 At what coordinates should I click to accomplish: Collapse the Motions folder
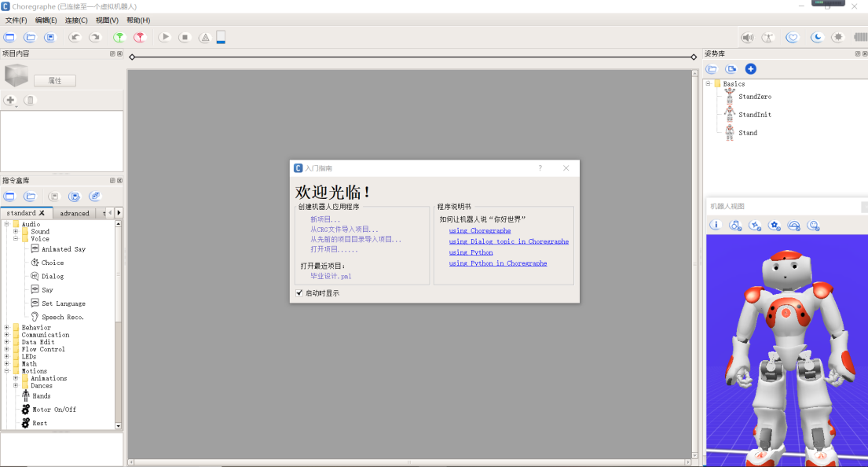coord(6,370)
